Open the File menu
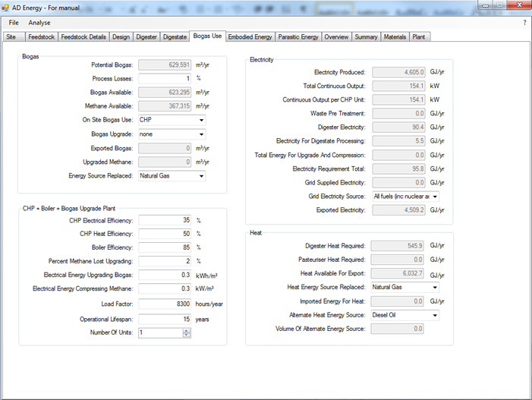This screenshot has height=400, width=532. point(14,23)
